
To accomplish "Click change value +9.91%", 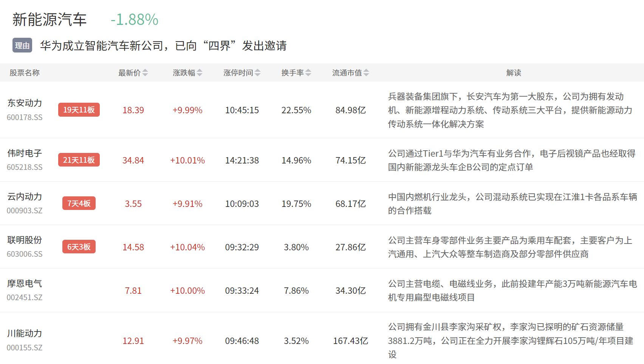I will point(187,204).
